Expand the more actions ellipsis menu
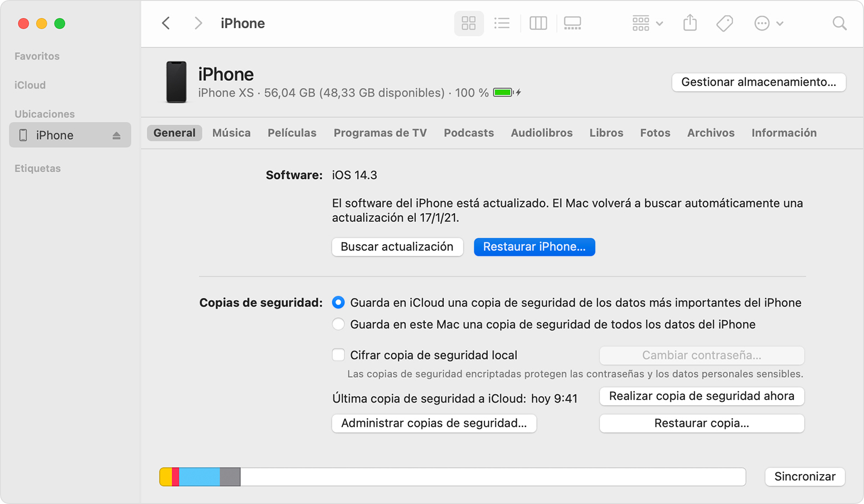The width and height of the screenshot is (864, 504). pos(769,23)
